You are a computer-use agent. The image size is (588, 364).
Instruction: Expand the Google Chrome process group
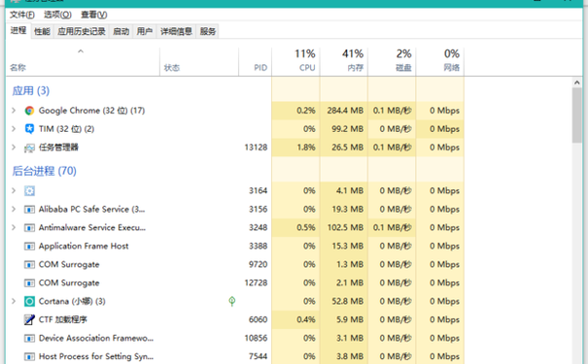[14, 111]
